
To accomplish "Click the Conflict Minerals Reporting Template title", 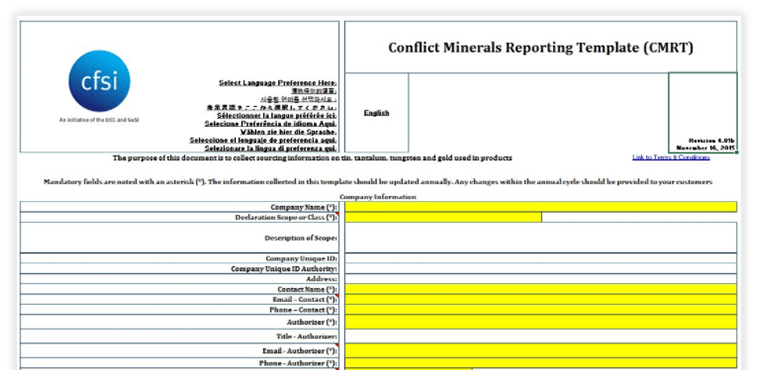I will [541, 48].
